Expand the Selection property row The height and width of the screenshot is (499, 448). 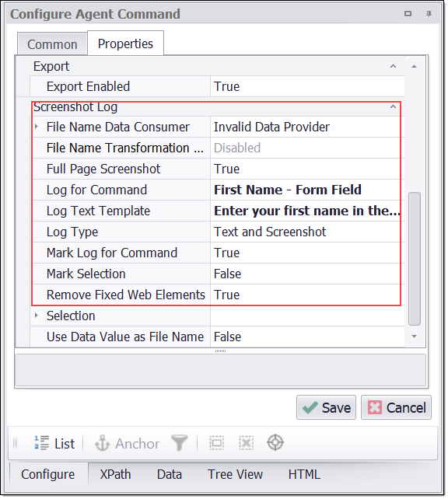[x=37, y=316]
